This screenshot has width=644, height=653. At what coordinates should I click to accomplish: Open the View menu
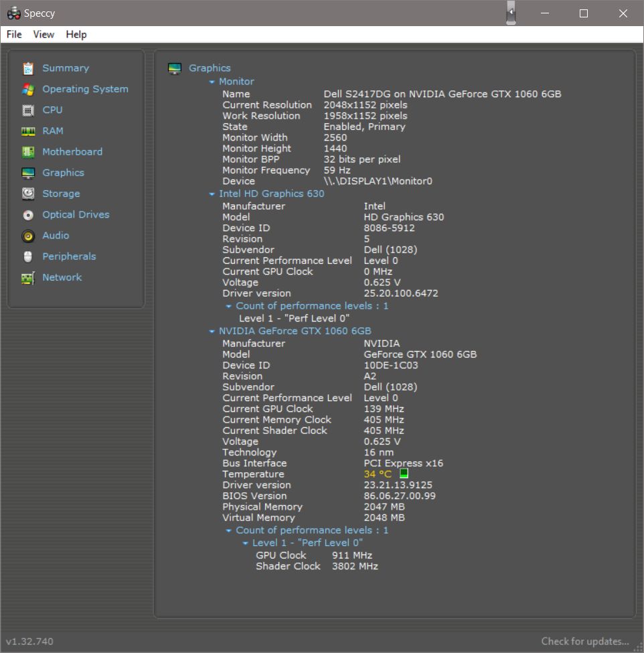tap(44, 34)
